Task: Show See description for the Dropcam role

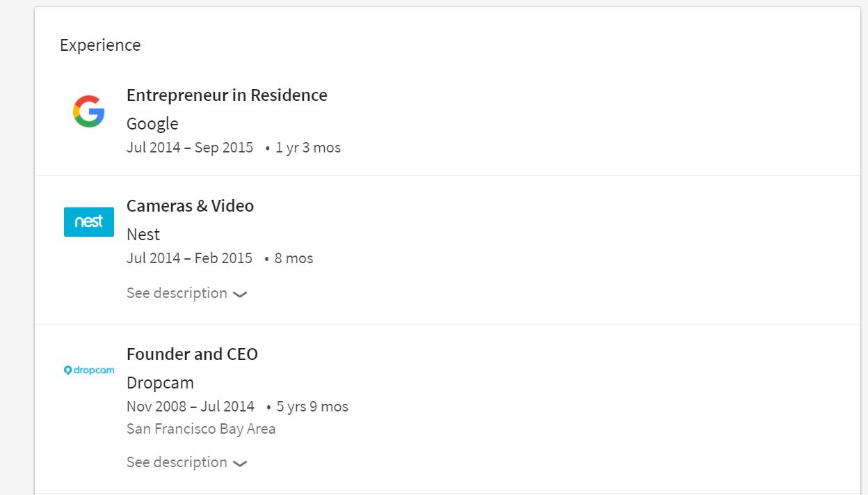Action: [x=177, y=462]
